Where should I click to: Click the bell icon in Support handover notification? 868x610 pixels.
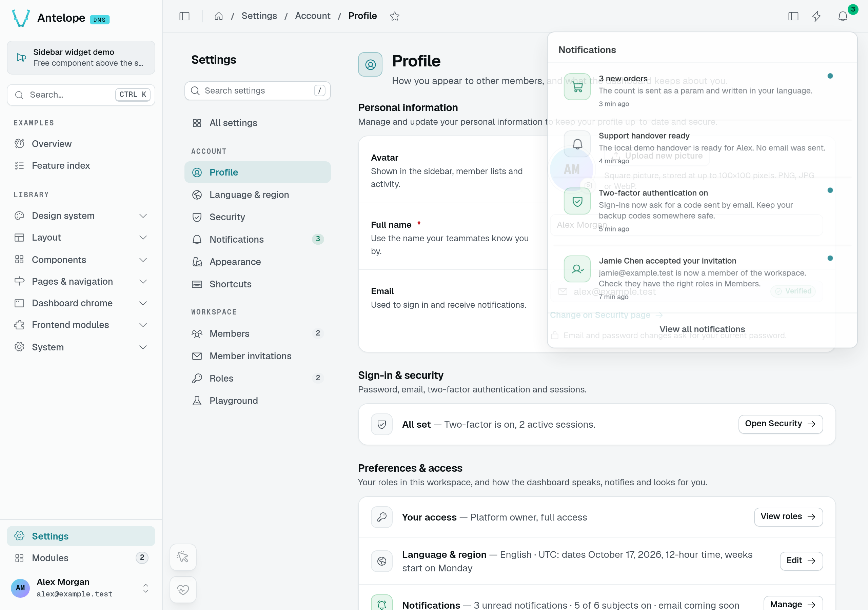click(577, 144)
